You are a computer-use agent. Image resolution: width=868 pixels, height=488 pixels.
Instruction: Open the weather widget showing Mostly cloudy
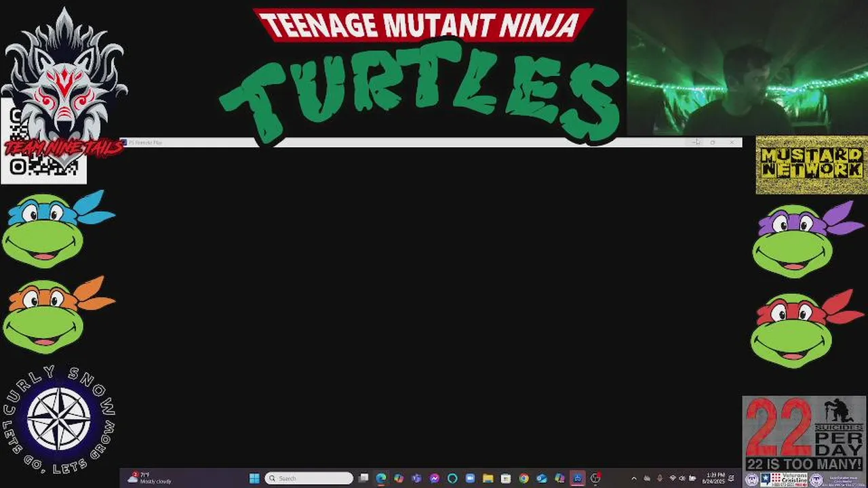pos(149,478)
